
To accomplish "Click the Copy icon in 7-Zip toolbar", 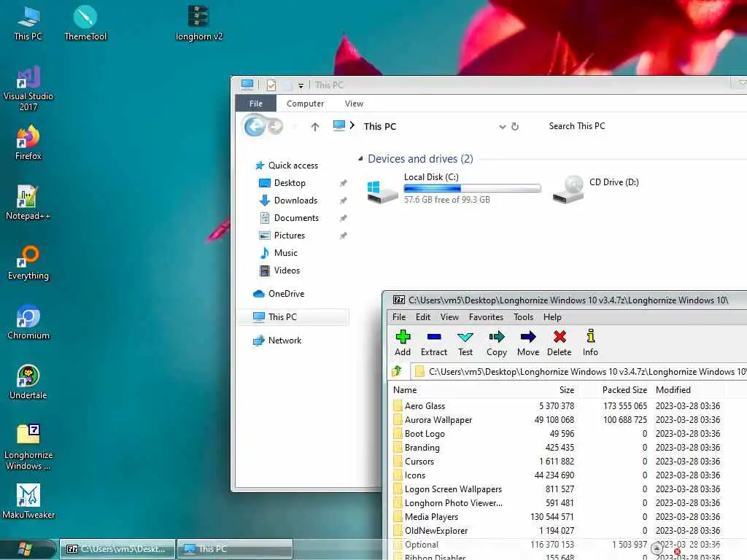I will [x=496, y=343].
